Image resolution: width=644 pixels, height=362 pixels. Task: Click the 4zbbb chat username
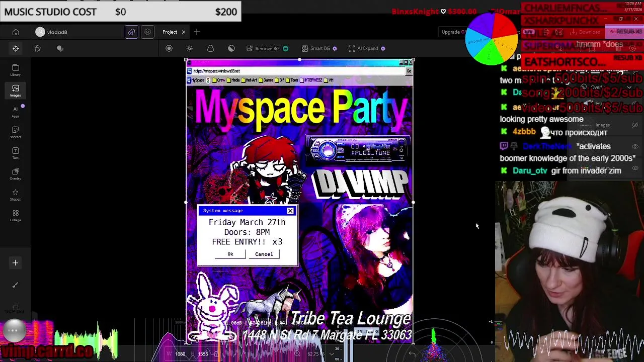[x=524, y=132]
